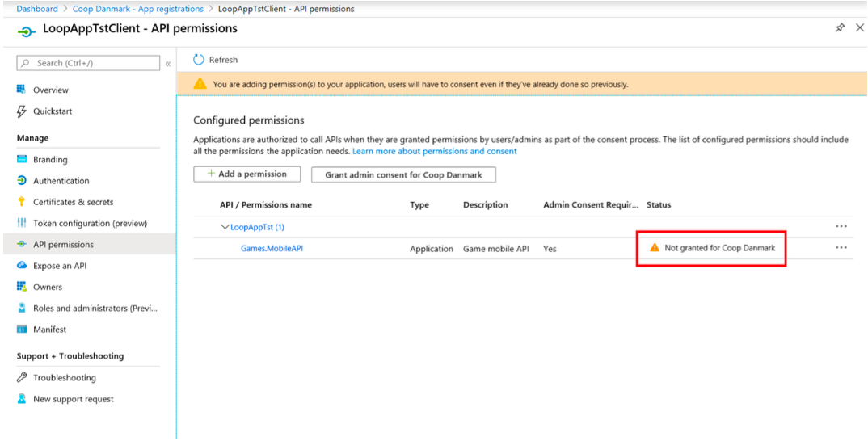868x445 pixels.
Task: Click the magnifier icon in search box
Action: (x=26, y=63)
